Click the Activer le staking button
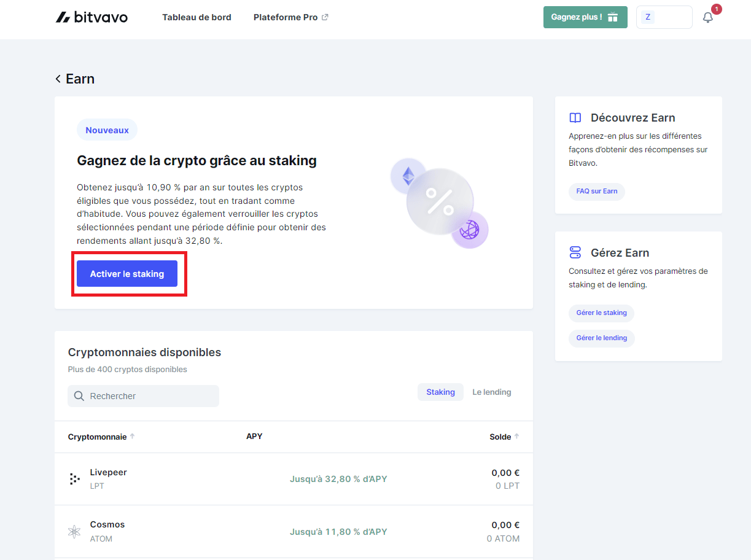The width and height of the screenshot is (751, 560). click(126, 273)
